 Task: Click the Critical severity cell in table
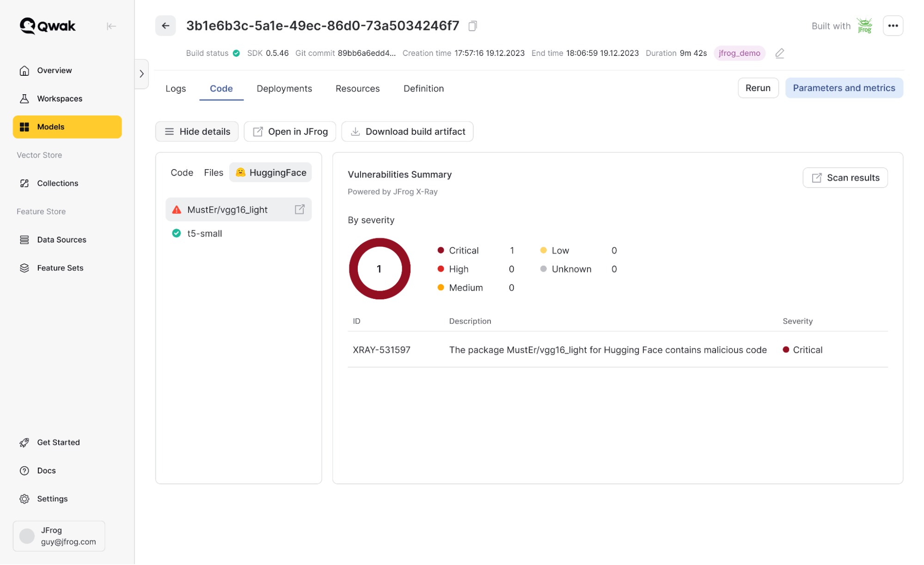[x=802, y=350]
